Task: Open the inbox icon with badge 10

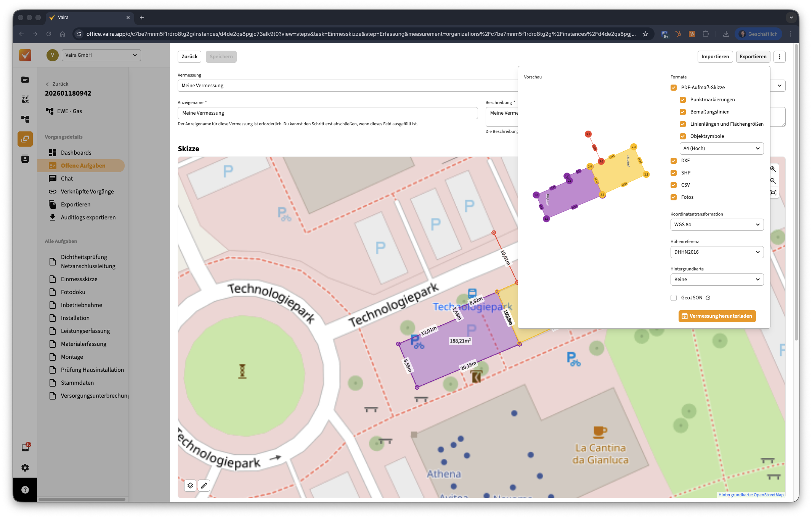Action: pos(25,448)
